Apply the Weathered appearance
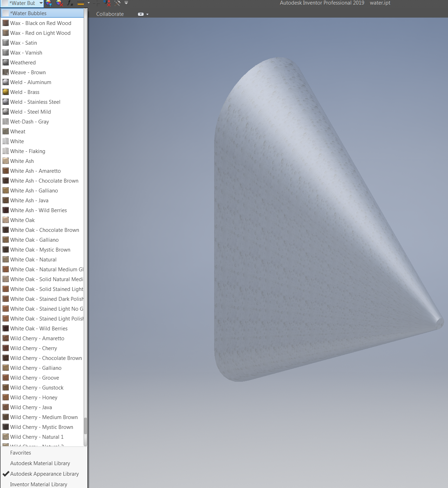Screen dimensions: 448x488 point(42,63)
